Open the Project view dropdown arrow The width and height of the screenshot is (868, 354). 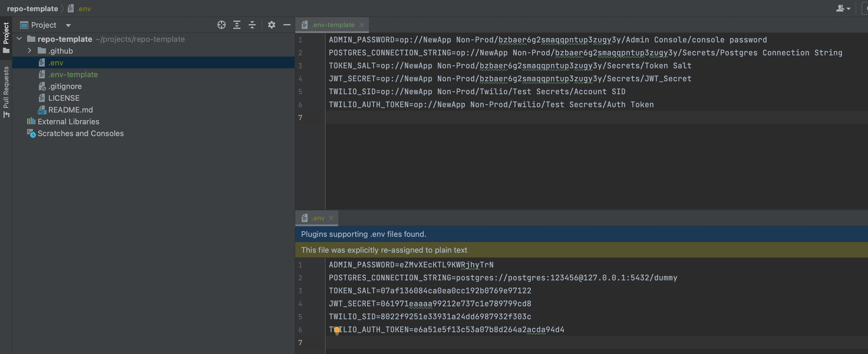click(68, 25)
